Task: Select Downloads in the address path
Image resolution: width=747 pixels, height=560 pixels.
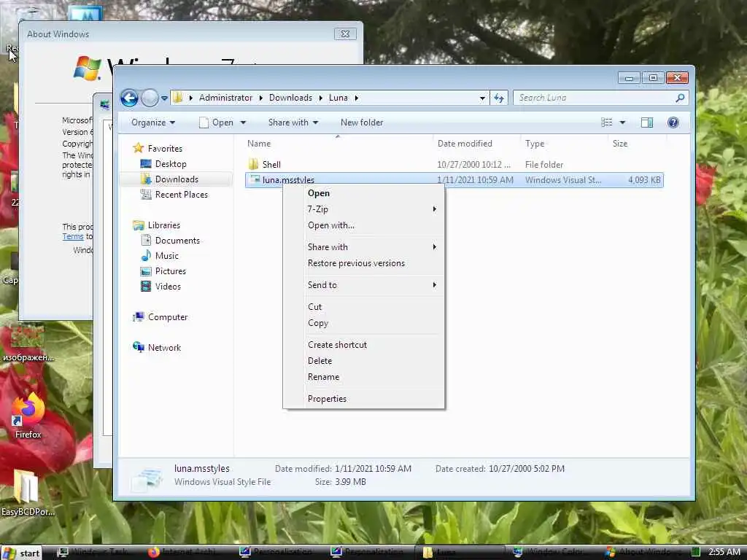Action: tap(290, 98)
